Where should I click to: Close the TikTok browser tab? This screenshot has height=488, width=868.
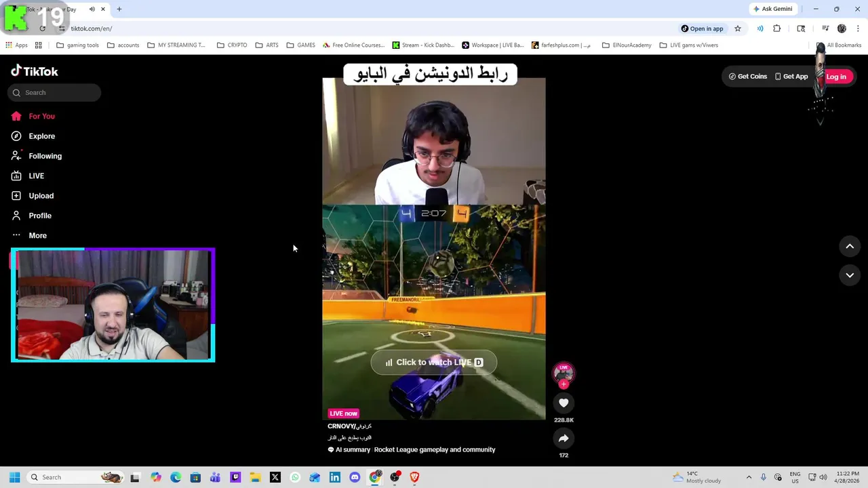[103, 9]
